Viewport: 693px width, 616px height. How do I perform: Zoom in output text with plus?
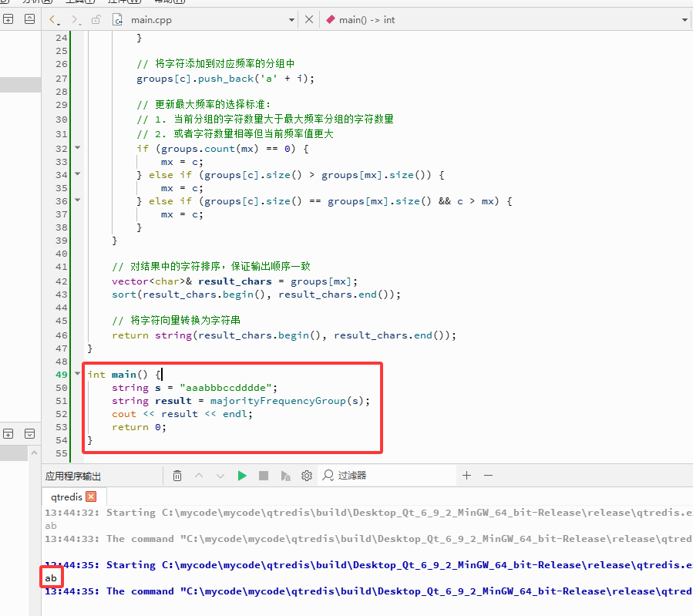[x=466, y=476]
